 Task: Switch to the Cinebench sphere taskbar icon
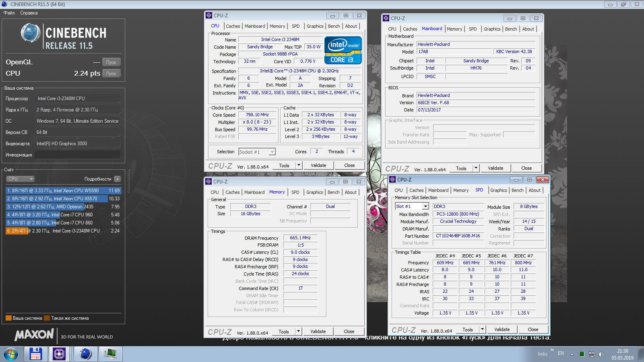coord(86,354)
